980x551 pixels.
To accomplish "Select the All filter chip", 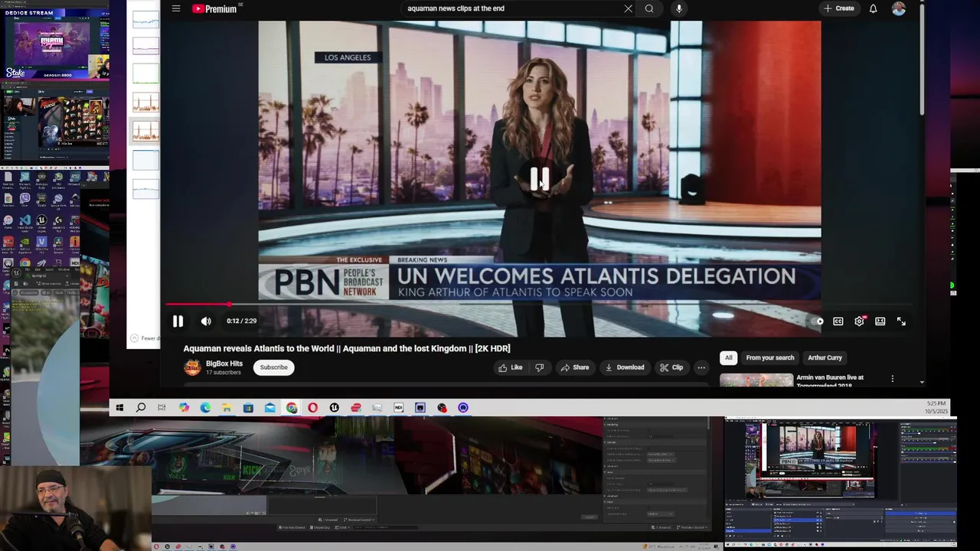I will tap(729, 357).
